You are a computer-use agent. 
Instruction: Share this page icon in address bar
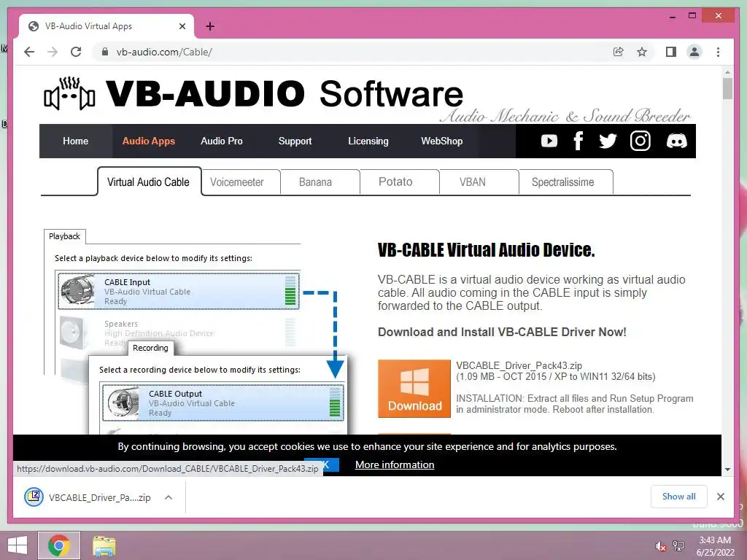619,52
